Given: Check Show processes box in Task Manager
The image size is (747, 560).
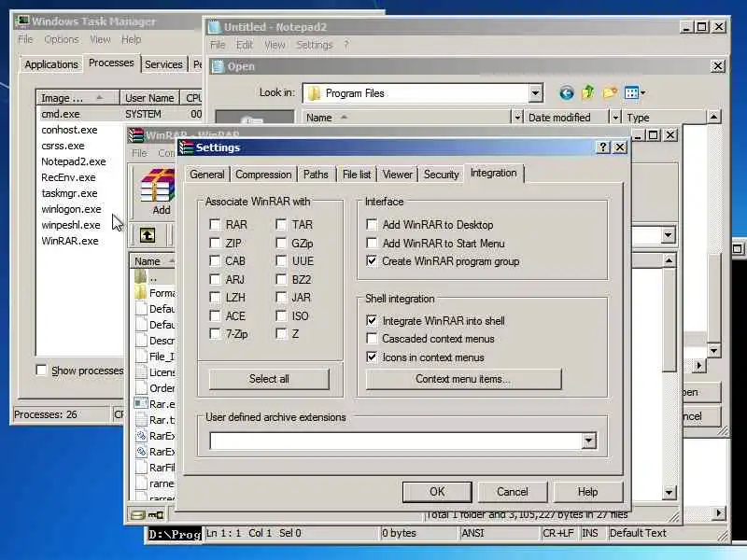Looking at the screenshot, I should (41, 370).
